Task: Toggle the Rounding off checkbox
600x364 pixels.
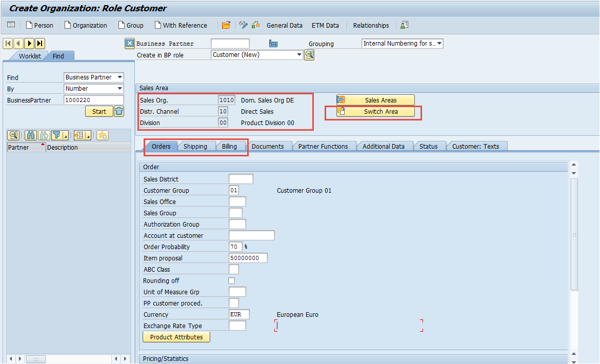Action: coord(231,280)
